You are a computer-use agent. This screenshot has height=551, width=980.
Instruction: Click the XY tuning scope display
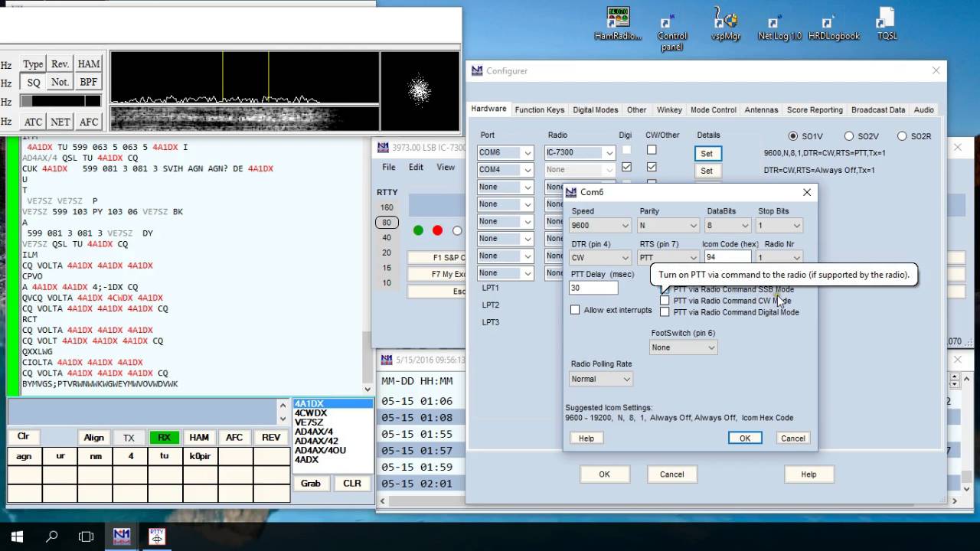click(x=420, y=91)
